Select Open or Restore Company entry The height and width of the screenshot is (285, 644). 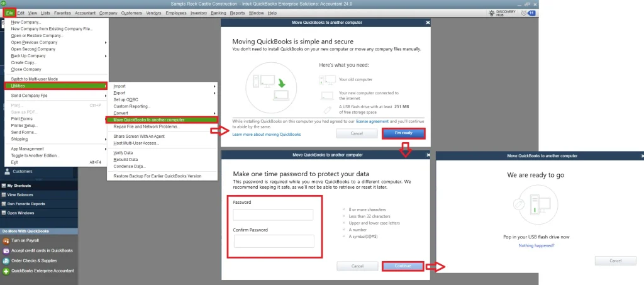tap(37, 36)
